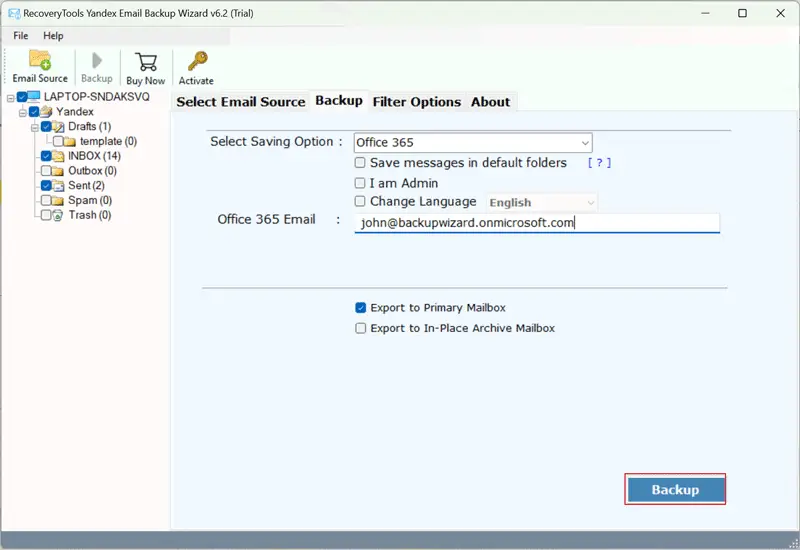Click the Sent folder icon
The width and height of the screenshot is (800, 550).
pos(58,186)
